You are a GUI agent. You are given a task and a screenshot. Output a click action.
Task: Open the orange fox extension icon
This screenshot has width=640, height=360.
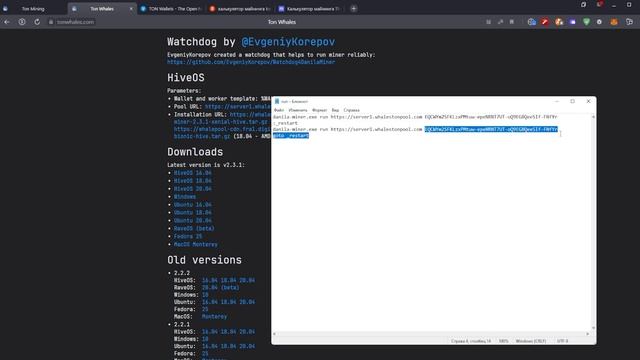tap(614, 22)
